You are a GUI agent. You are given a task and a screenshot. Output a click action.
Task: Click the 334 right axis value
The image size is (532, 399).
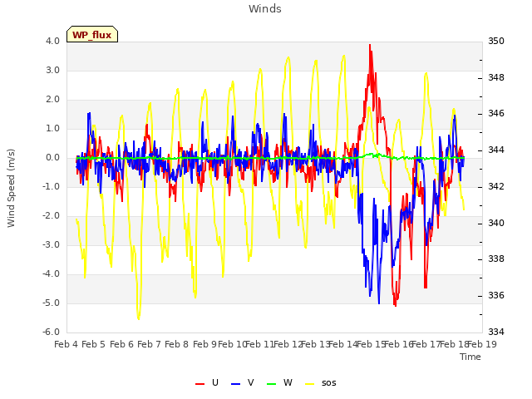tap(496, 332)
